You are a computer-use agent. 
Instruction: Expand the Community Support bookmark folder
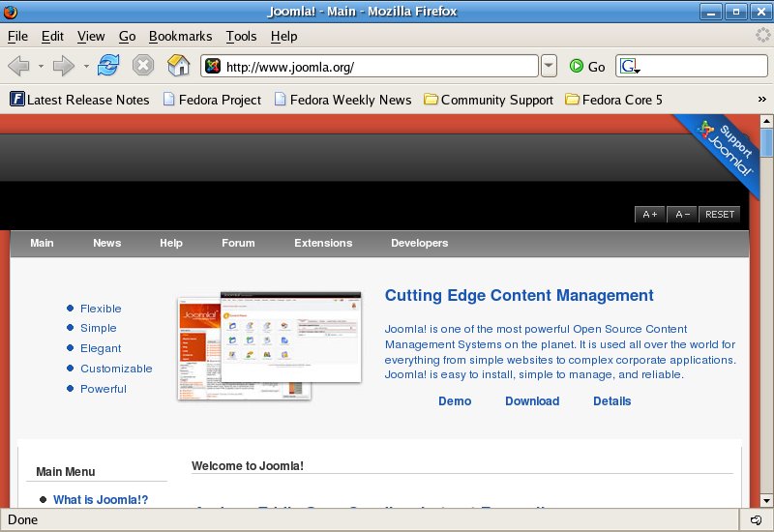pos(489,100)
